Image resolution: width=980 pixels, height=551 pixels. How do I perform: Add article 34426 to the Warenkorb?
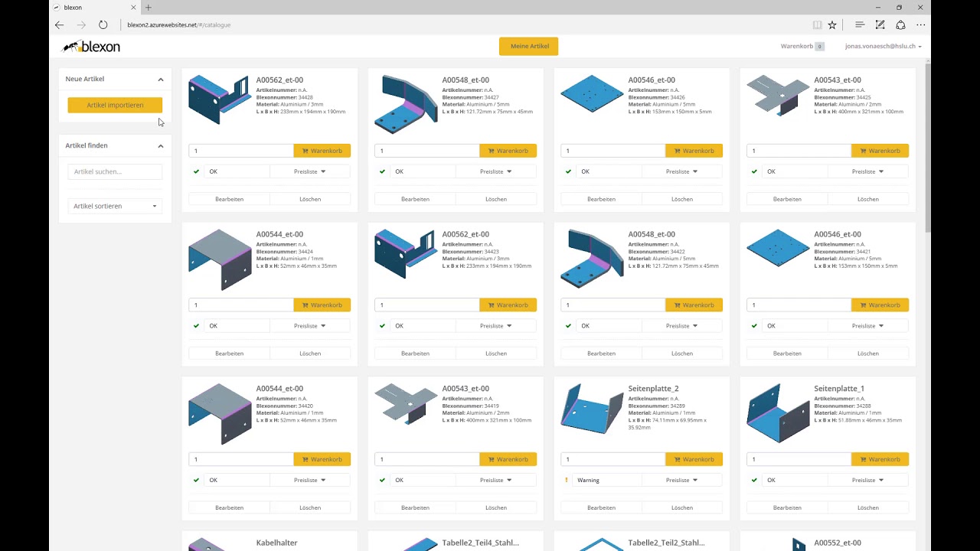click(x=694, y=151)
